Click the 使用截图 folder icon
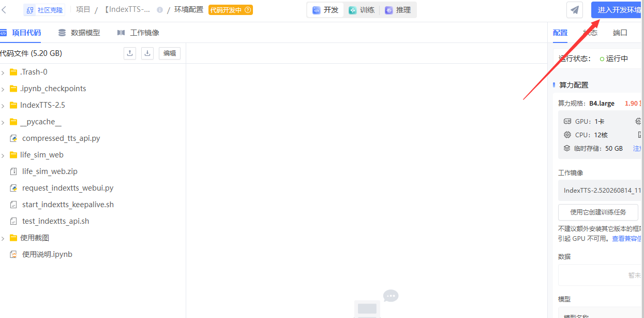644x318 pixels. (13, 238)
